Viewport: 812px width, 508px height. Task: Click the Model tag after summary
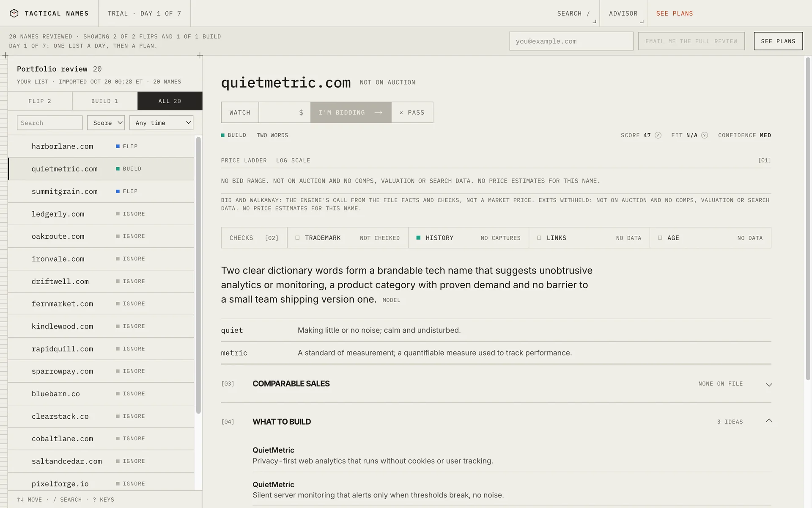[x=391, y=300]
